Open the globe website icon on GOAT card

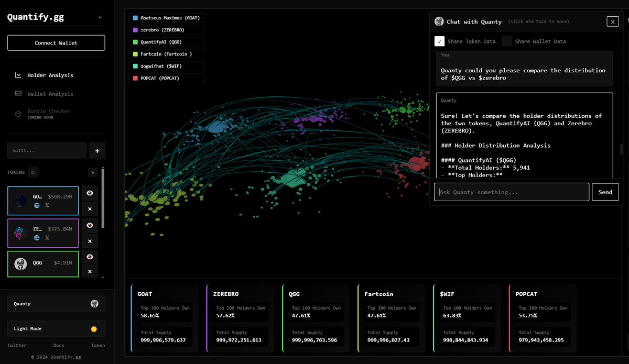pos(37,205)
